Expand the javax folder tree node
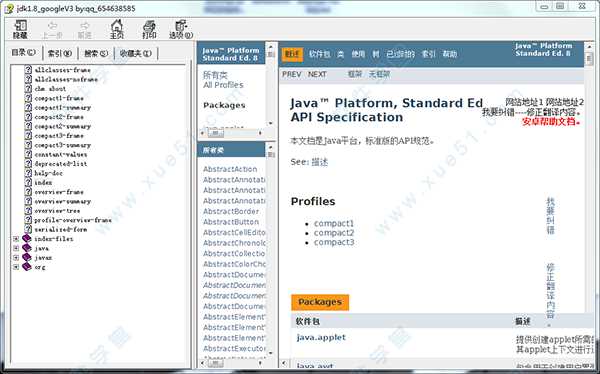 (x=16, y=257)
